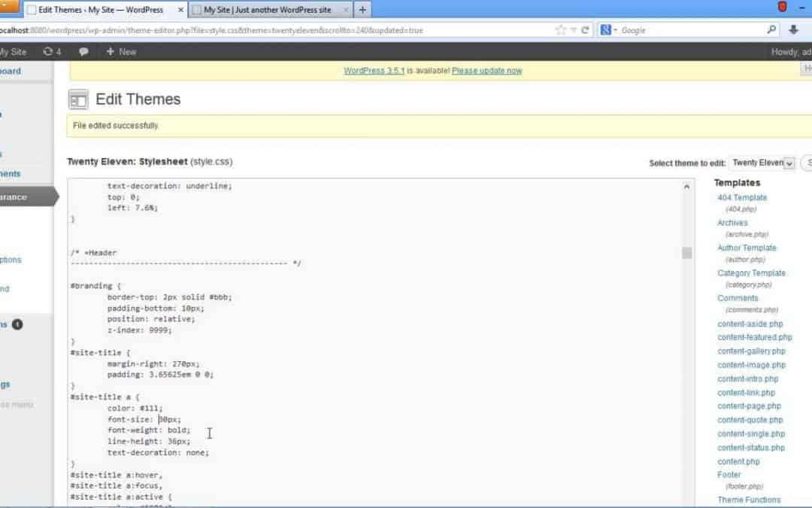
Task: Open the comments bubble icon in admin bar
Action: [83, 51]
